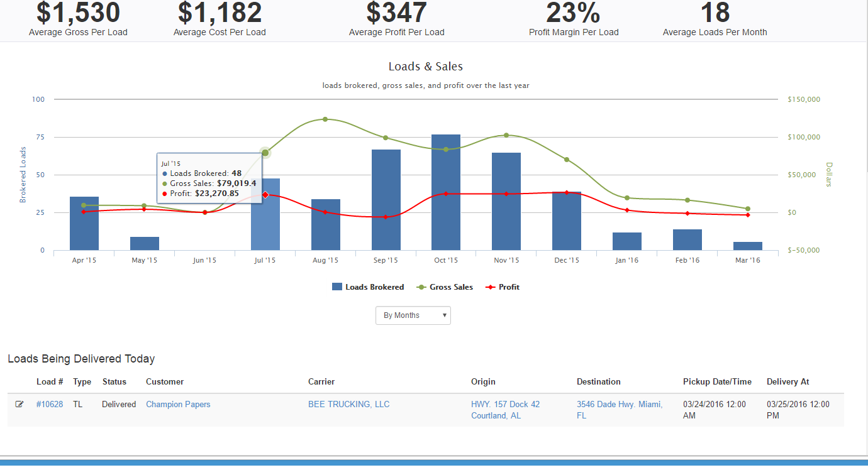Click the edit icon for load #10628
The height and width of the screenshot is (470, 868).
coord(19,404)
